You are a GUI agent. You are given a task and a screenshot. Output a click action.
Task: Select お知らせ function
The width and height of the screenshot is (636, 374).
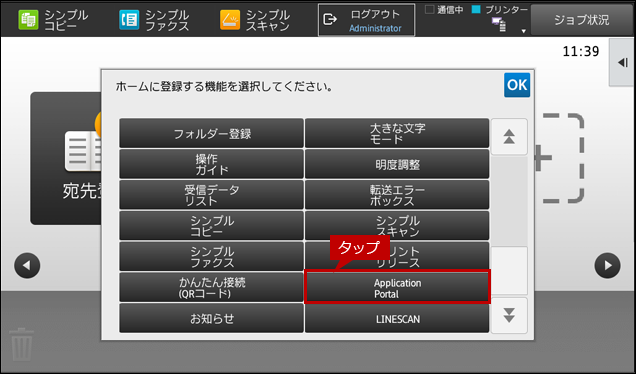click(211, 318)
